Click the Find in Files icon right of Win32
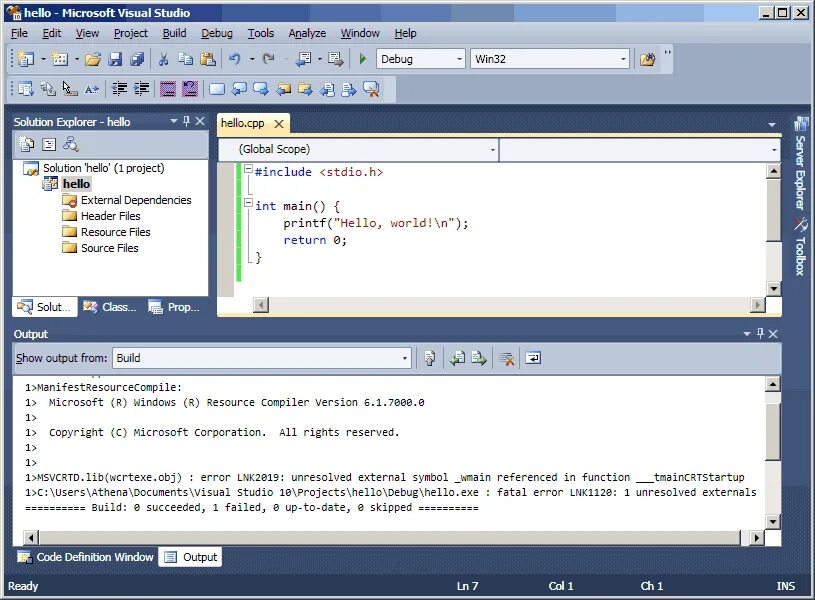815x600 pixels. (647, 59)
